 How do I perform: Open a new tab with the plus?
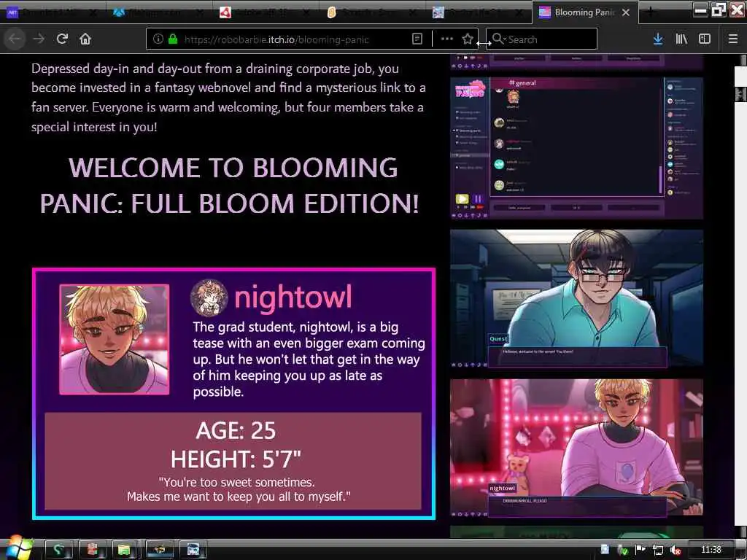point(650,12)
